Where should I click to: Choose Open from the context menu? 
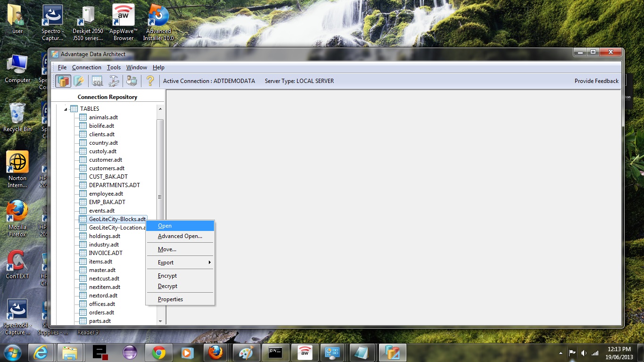point(165,226)
